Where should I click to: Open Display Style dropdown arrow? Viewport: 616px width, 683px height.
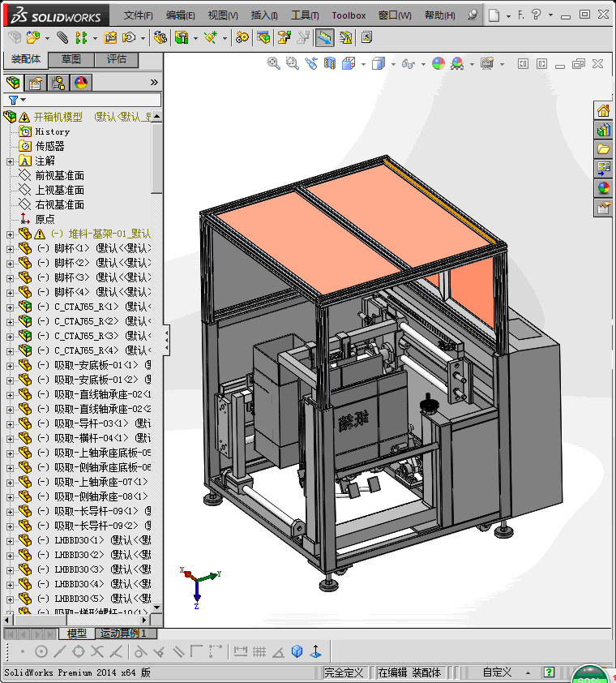pos(393,64)
